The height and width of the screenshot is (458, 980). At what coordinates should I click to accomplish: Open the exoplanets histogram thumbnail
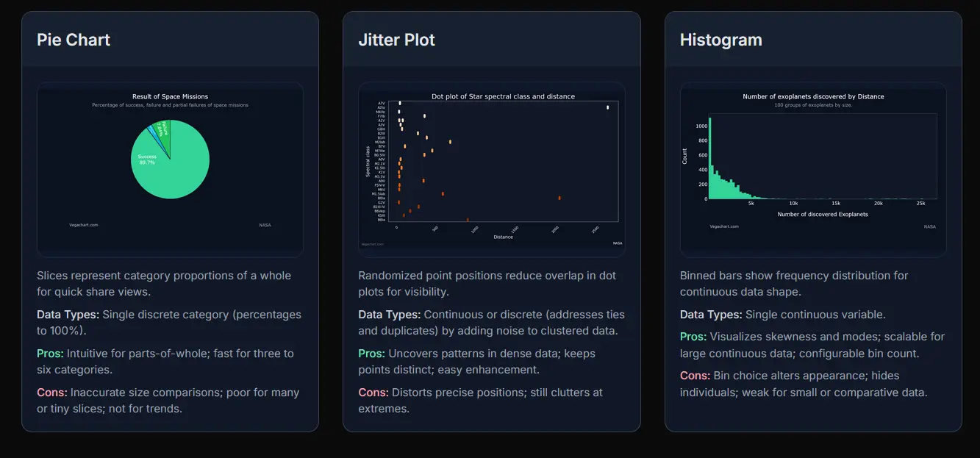812,169
